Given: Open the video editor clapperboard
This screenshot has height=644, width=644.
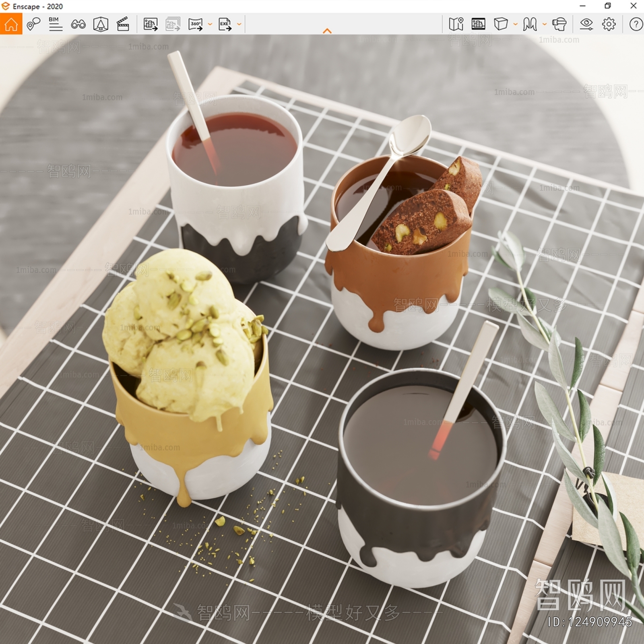Looking at the screenshot, I should click(123, 24).
